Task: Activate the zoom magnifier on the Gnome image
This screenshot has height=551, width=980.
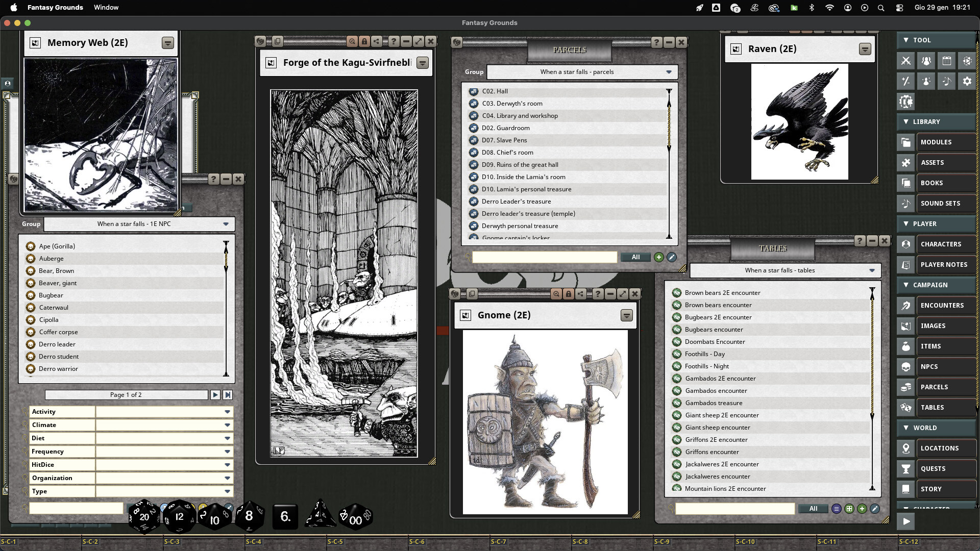Action: coord(556,294)
